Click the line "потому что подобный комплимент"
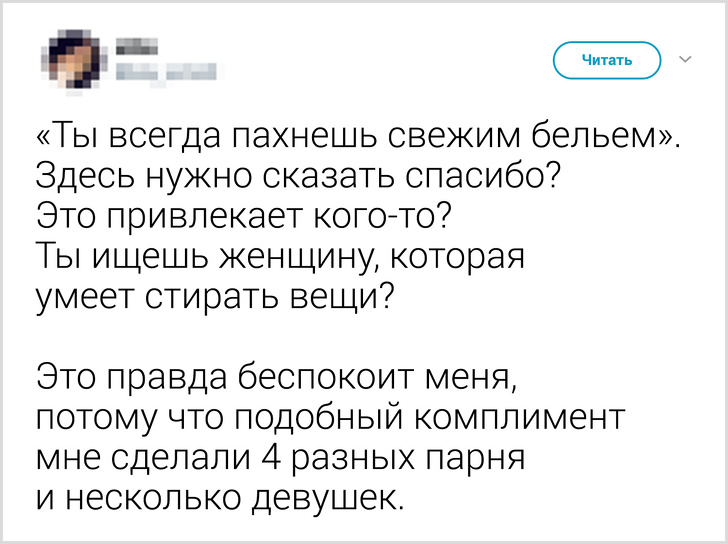The width and height of the screenshot is (728, 544). [330, 419]
